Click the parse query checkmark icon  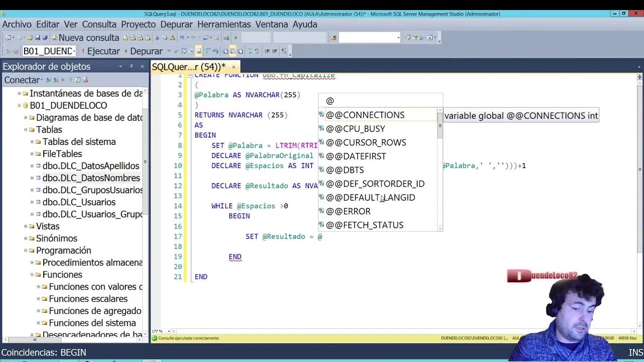click(x=176, y=51)
